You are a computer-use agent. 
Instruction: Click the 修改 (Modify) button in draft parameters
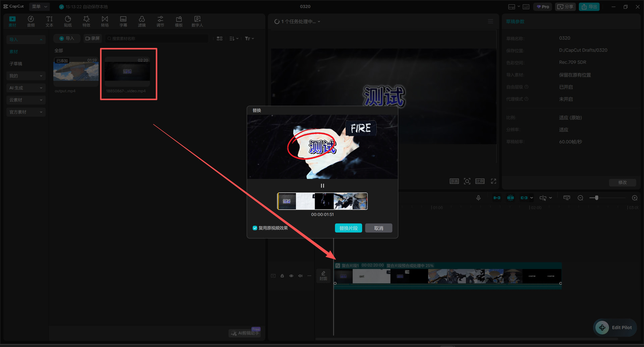tap(623, 182)
